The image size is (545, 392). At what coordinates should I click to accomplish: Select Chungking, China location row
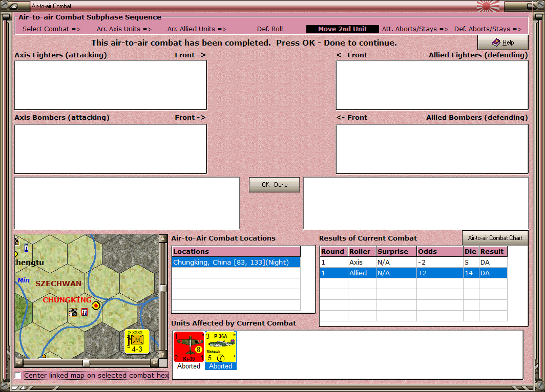point(236,262)
